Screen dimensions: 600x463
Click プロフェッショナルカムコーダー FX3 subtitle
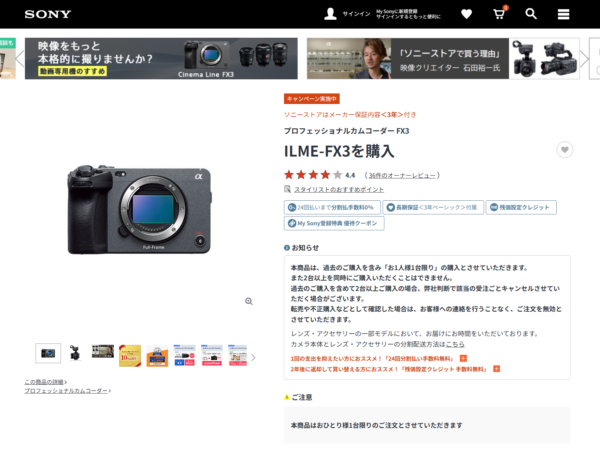(x=346, y=131)
